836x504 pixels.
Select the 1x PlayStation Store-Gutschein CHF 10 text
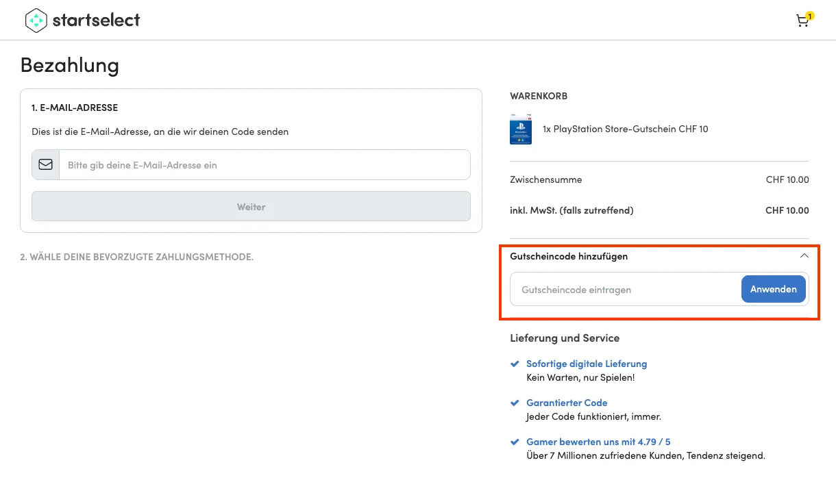[625, 129]
